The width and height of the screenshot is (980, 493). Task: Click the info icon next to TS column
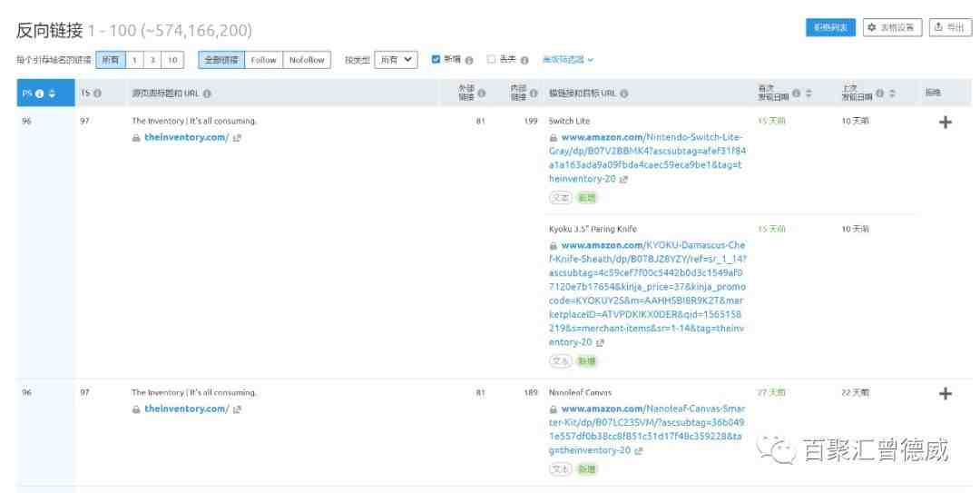point(97,94)
